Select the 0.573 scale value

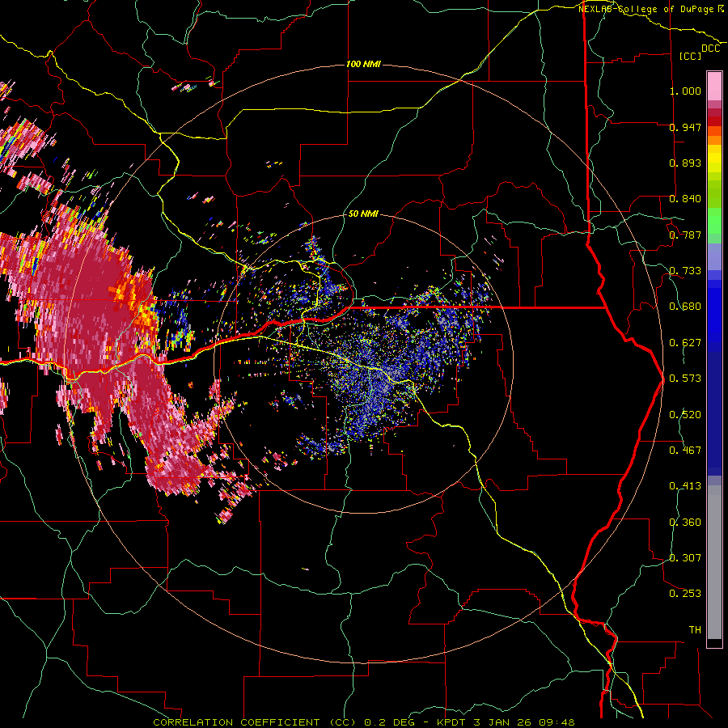point(685,379)
